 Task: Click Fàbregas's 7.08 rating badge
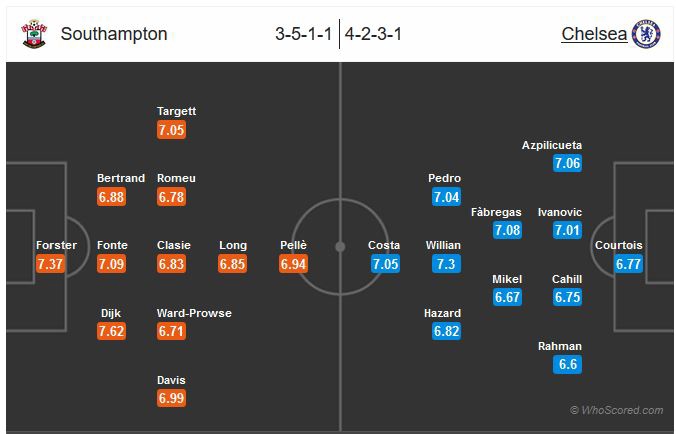(507, 231)
